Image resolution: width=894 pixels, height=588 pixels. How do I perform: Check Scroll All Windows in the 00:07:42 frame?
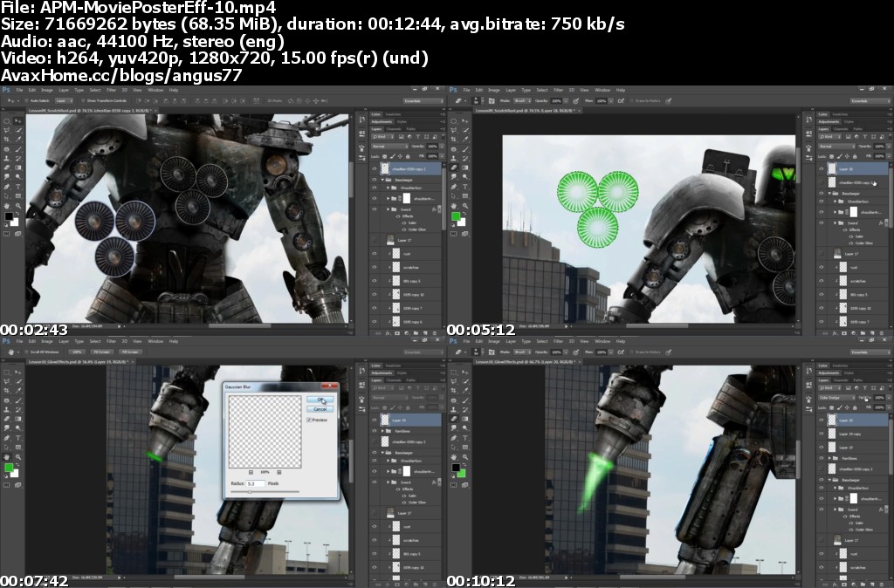(x=27, y=352)
